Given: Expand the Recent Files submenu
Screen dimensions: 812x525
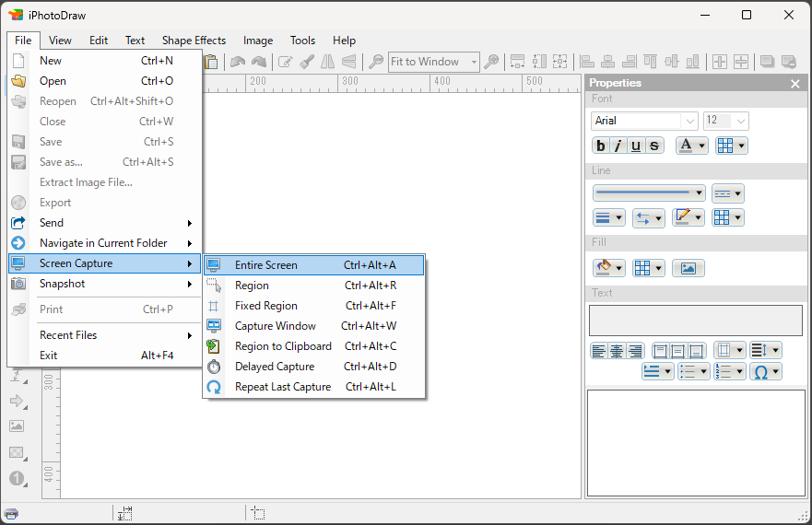Looking at the screenshot, I should pyautogui.click(x=104, y=335).
